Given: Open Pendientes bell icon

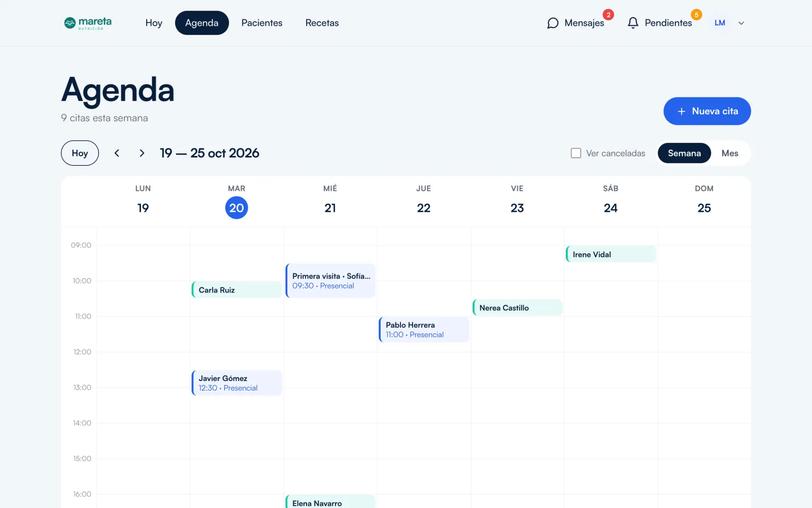Looking at the screenshot, I should (x=633, y=23).
